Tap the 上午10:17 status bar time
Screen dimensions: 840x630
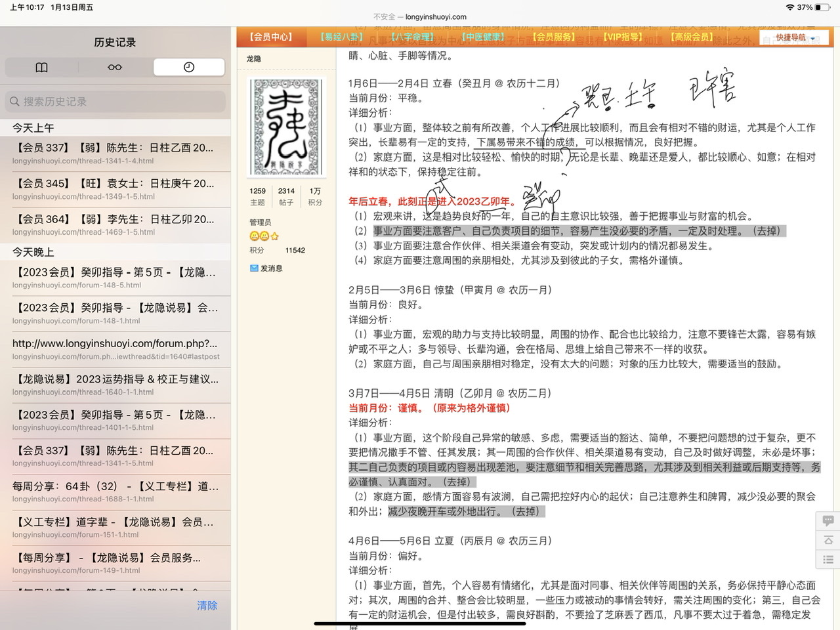coord(27,7)
